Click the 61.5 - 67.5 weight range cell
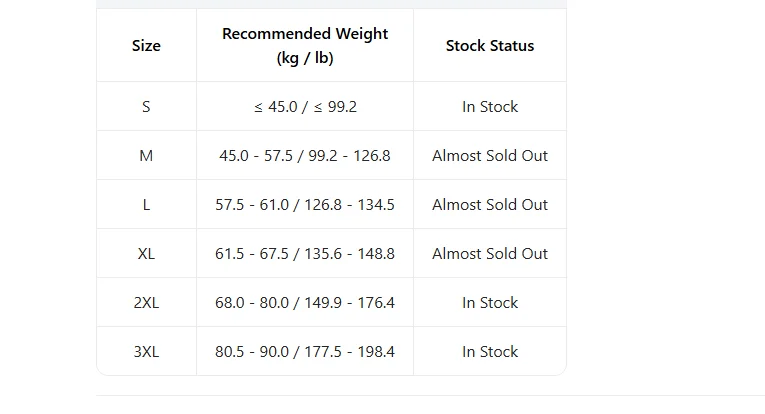The image size is (765, 414). pyautogui.click(x=305, y=254)
